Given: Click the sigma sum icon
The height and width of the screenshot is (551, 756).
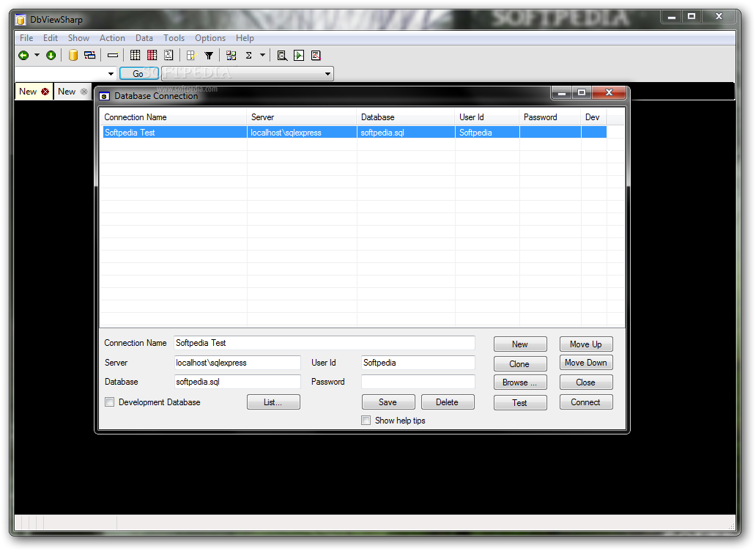Looking at the screenshot, I should (249, 56).
